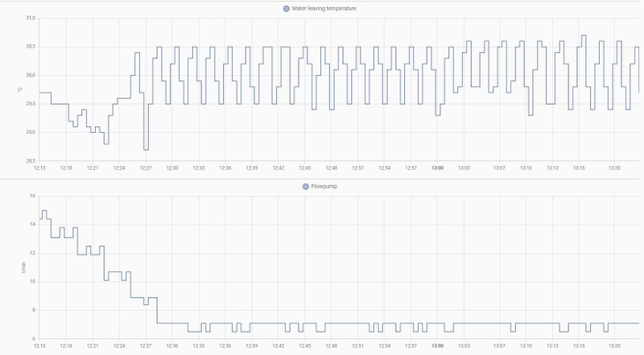Screen dimensions: 644x355
Task: Select '29,0' on temperature chart y-axis
Action: pos(31,132)
